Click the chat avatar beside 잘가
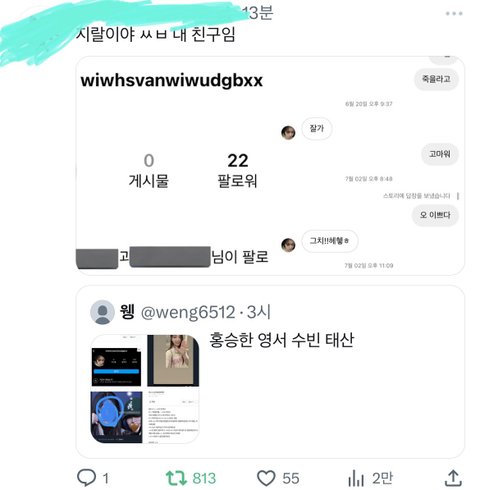The height and width of the screenshot is (490, 480). point(288,133)
